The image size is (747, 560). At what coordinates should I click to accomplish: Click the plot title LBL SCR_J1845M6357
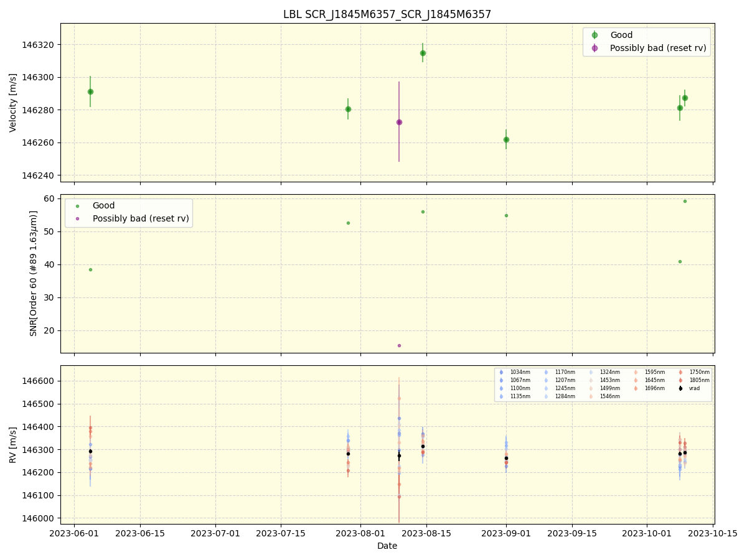click(x=387, y=14)
